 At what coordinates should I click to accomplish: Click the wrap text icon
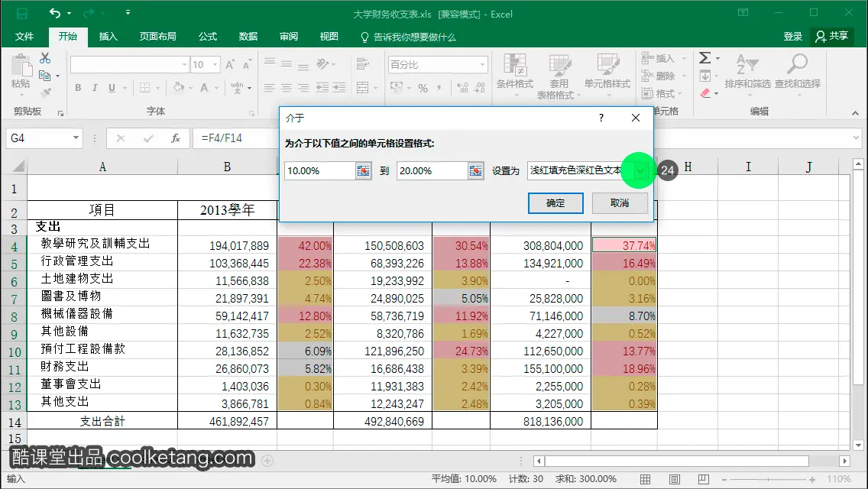(x=363, y=64)
